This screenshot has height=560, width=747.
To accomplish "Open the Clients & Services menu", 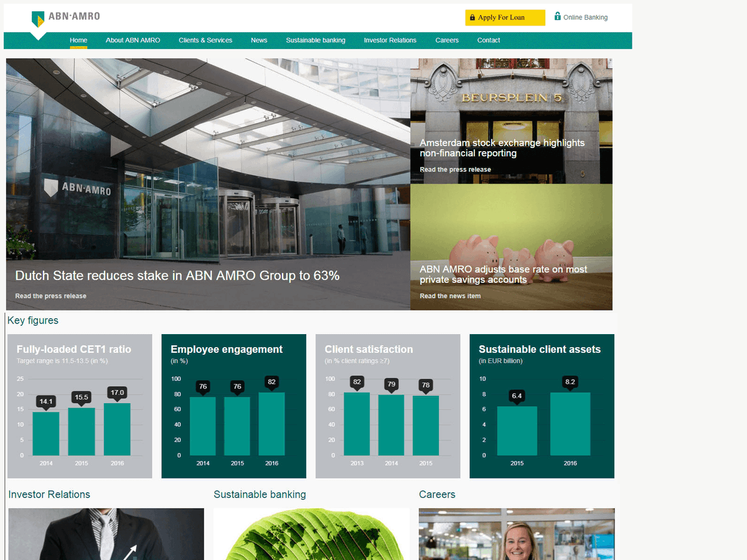I will click(x=205, y=40).
